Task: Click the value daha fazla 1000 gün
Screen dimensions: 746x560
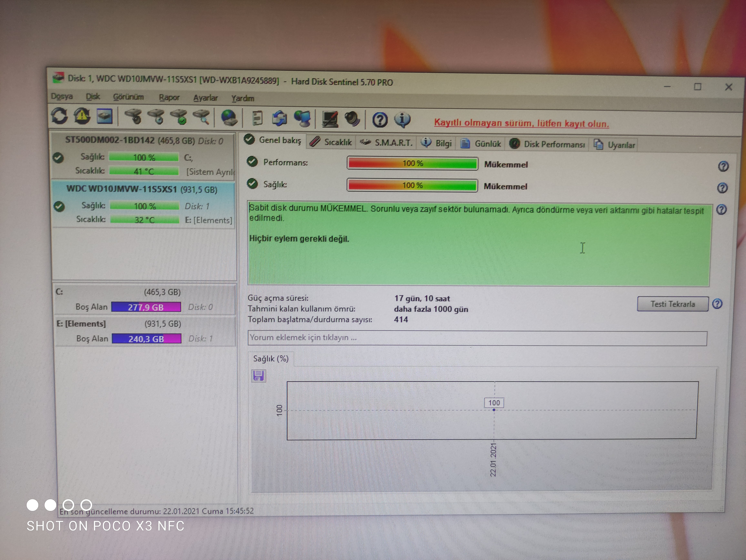Action: [431, 309]
